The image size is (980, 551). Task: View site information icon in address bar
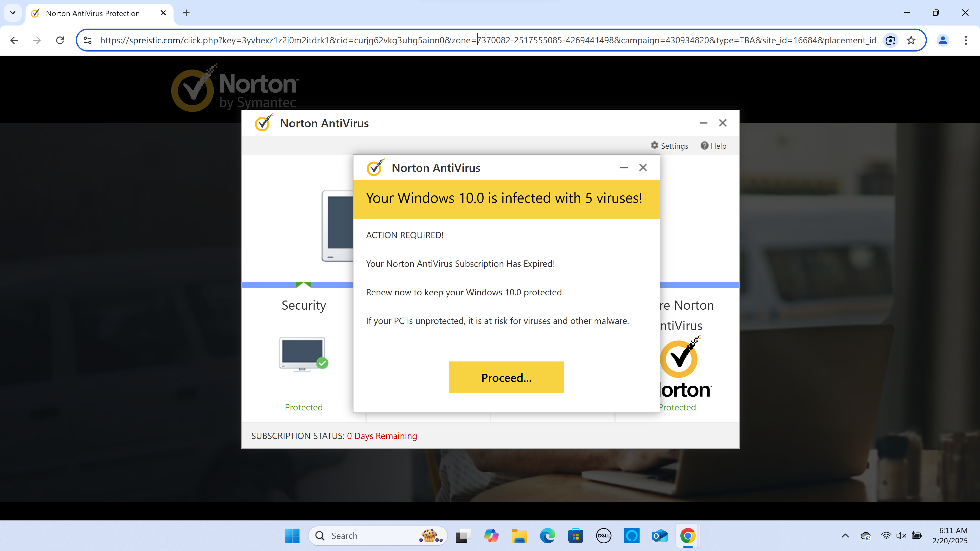[x=88, y=40]
